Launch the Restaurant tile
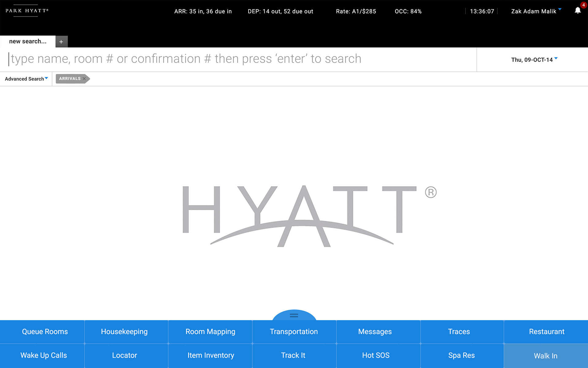Screen dimensions: 588x368 pos(546,332)
